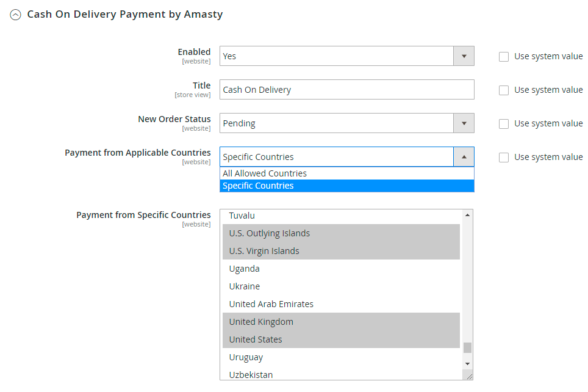Select Tuvalu in the country list
This screenshot has width=588, height=392.
(242, 216)
